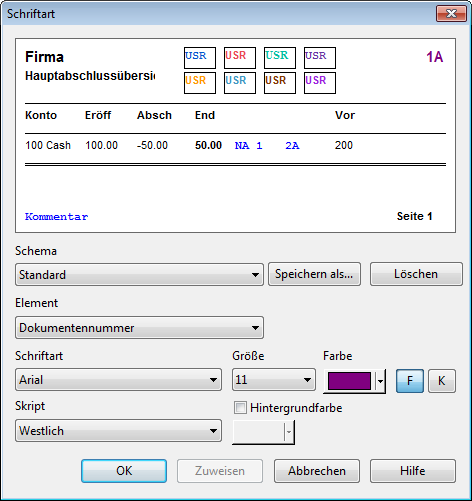Viewport: 472px width, 501px height.
Task: Open the Schema dropdown showing Standard
Action: (x=139, y=274)
